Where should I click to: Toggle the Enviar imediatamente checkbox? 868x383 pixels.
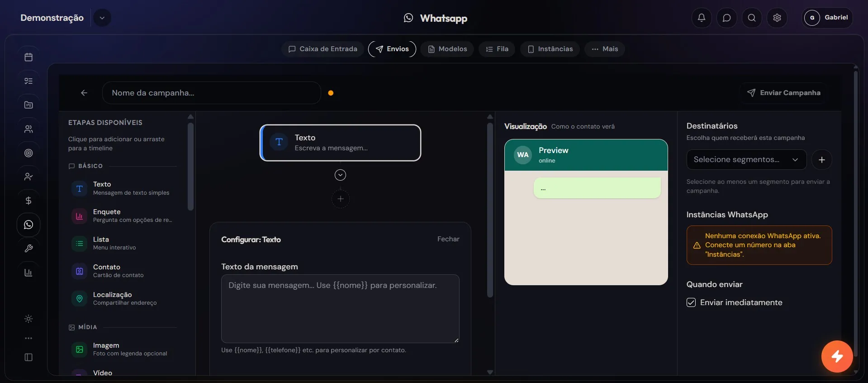[x=691, y=302]
